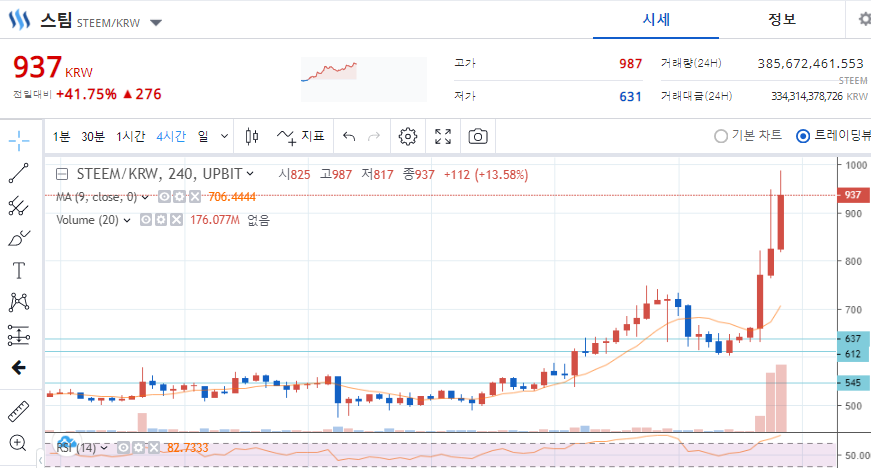871x468 pixels.
Task: Click the back arrow icon in sidebar
Action: coord(18,367)
